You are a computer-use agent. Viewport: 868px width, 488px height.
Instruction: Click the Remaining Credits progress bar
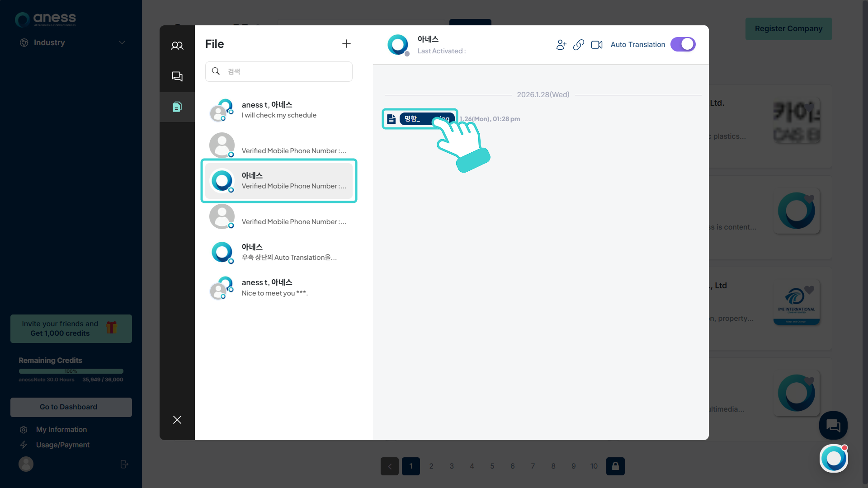pos(71,371)
